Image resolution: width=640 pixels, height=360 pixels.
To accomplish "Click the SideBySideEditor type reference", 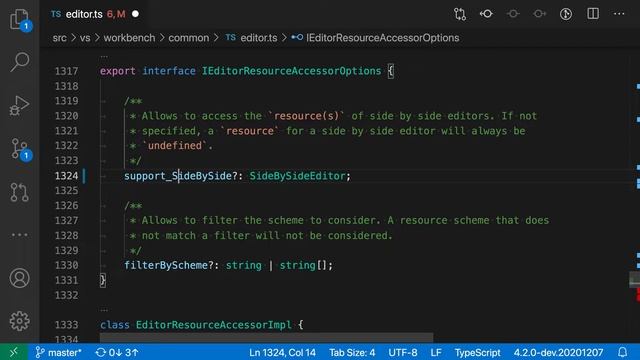I will pos(298,176).
